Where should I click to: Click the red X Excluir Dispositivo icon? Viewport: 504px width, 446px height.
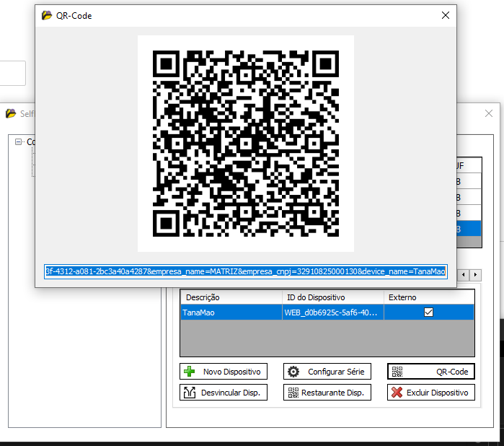[397, 393]
